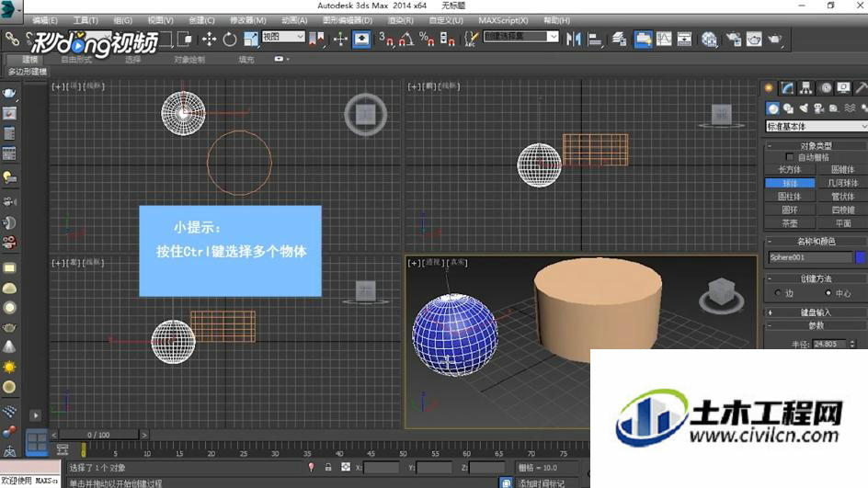This screenshot has width=868, height=488.
Task: Click the Sphere001 name field
Action: (810, 257)
